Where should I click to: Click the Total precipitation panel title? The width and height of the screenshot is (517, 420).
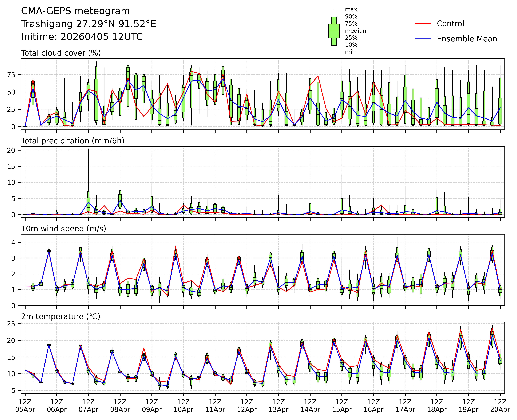[x=73, y=141]
